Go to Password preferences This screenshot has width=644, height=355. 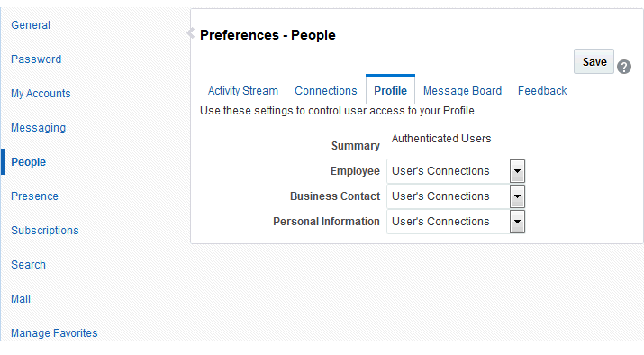(x=36, y=59)
